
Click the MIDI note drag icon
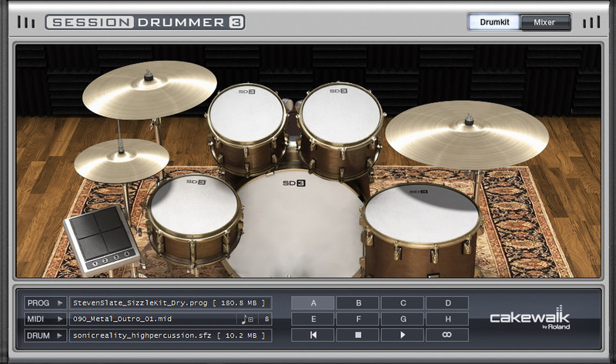pos(246,319)
